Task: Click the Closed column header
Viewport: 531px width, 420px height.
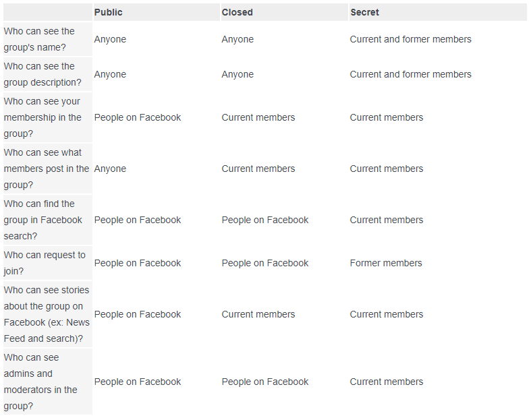Action: tap(237, 12)
